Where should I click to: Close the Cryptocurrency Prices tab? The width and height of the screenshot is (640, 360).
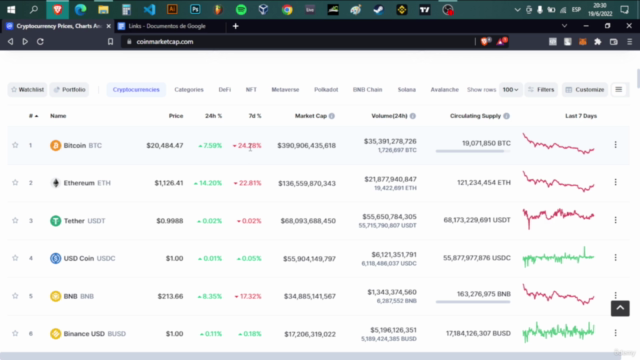[108, 26]
